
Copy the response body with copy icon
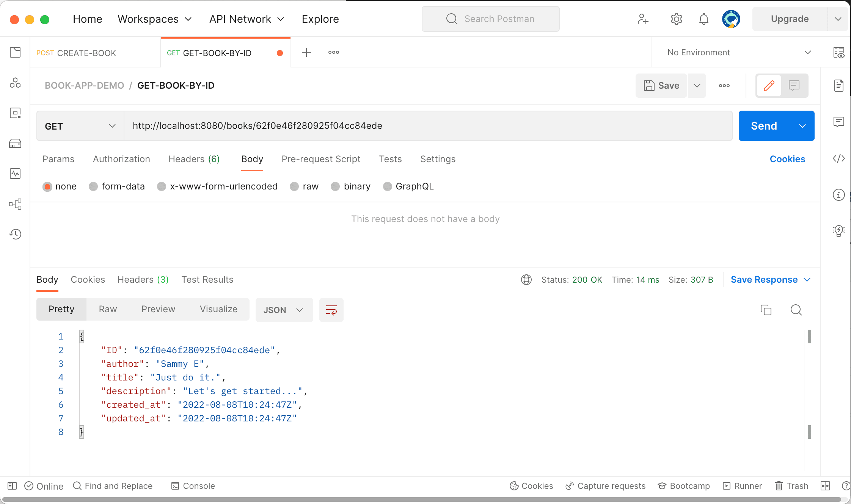pyautogui.click(x=766, y=310)
